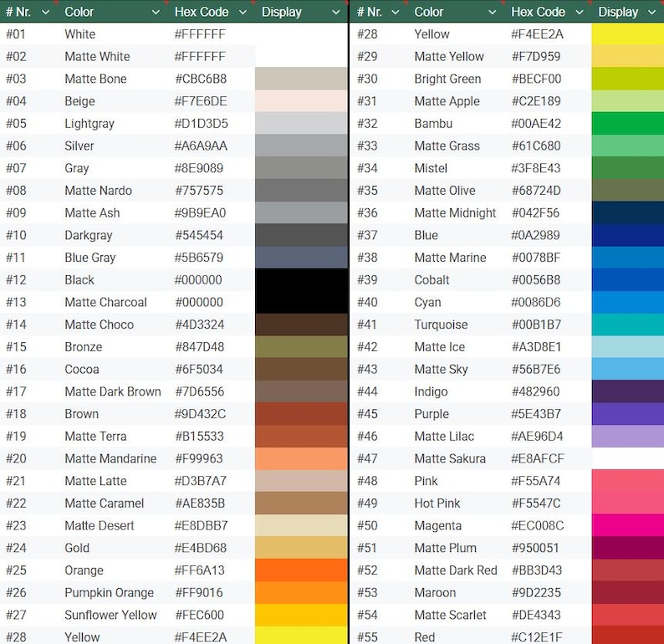Select the 'Pumpkin Orange' name cell
This screenshot has height=644, width=664.
coord(110,593)
